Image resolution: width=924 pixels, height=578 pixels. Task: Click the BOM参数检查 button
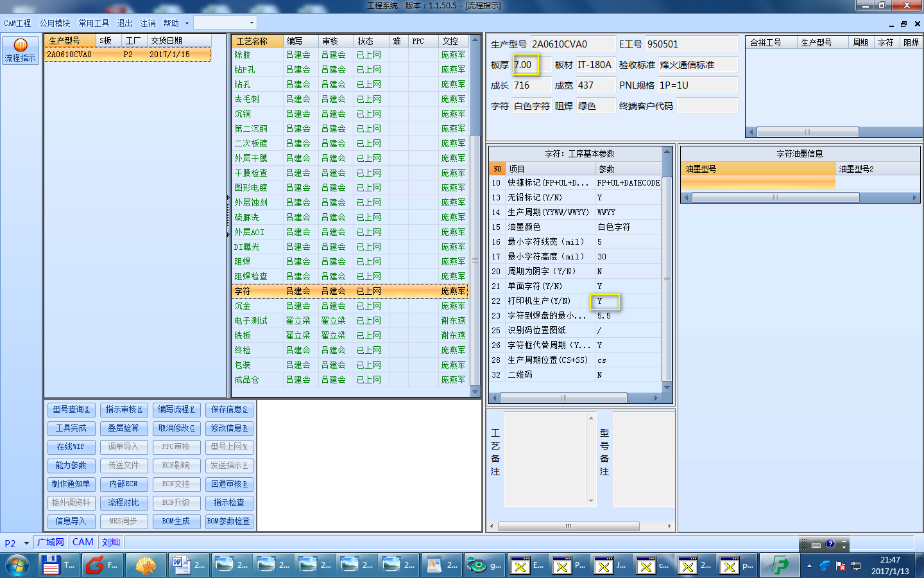click(229, 521)
